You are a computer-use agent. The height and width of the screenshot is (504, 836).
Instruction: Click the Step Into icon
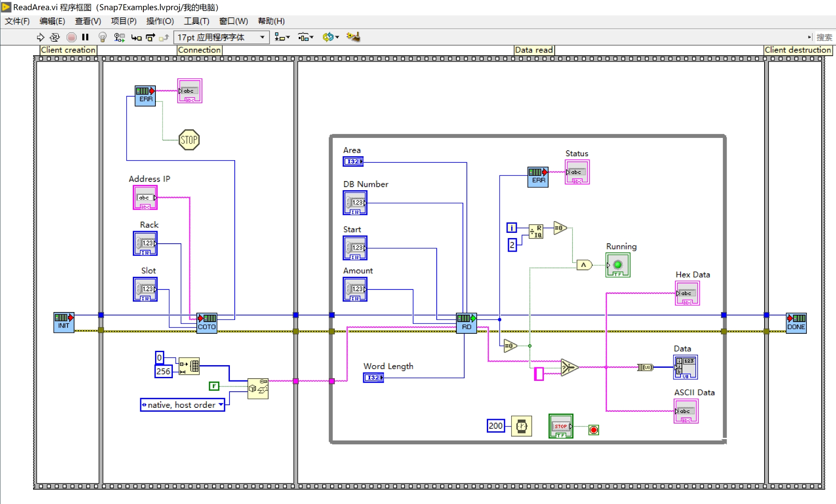(x=136, y=37)
